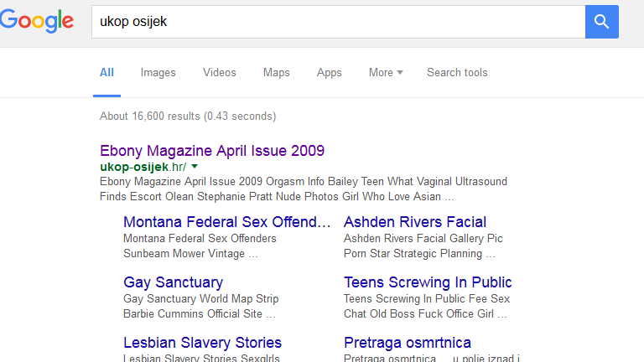Open the 'Ashden Rivers Facial' sitelink
Screen dimensions: 644x362
click(414, 222)
